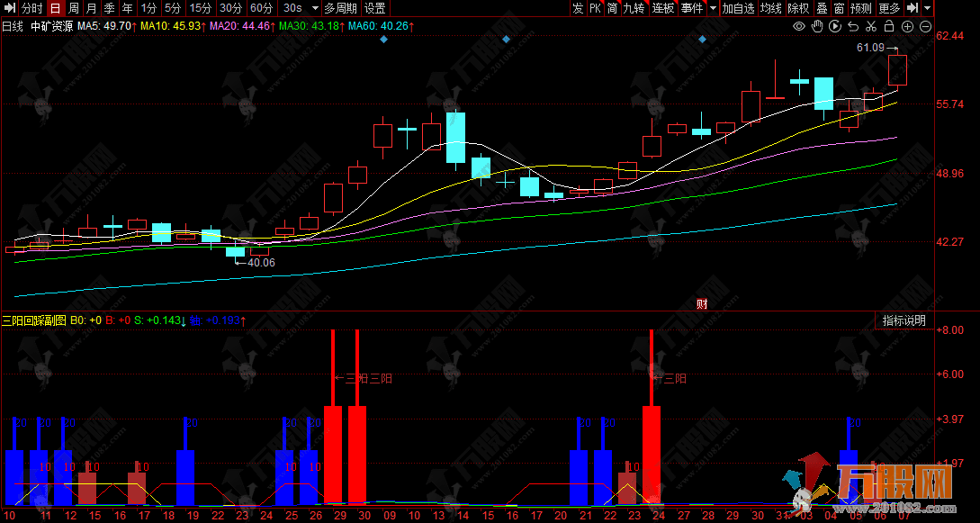Image resolution: width=980 pixels, height=523 pixels.
Task: Open the dropdown arrow at far top-right
Action: [927, 8]
